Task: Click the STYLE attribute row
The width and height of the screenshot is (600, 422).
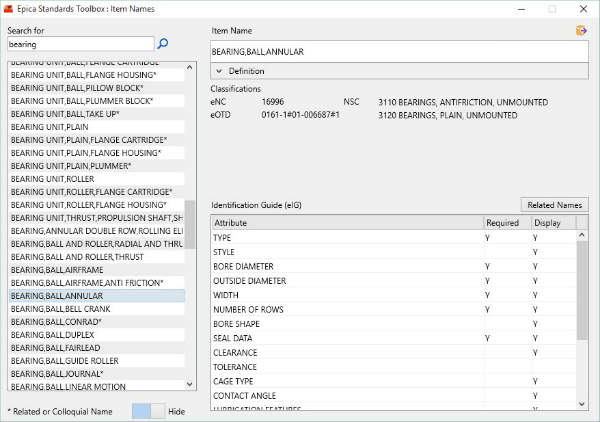Action: click(393, 252)
